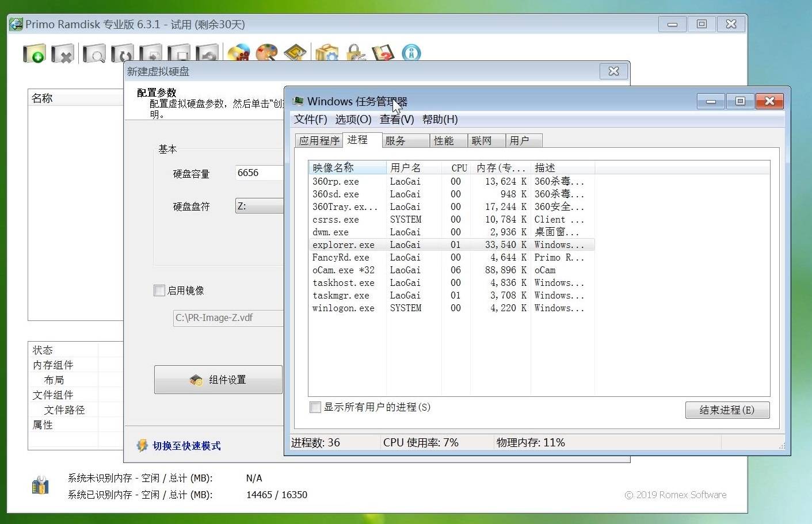Select the 360Tray.ex... process row
The width and height of the screenshot is (812, 524).
(452, 206)
